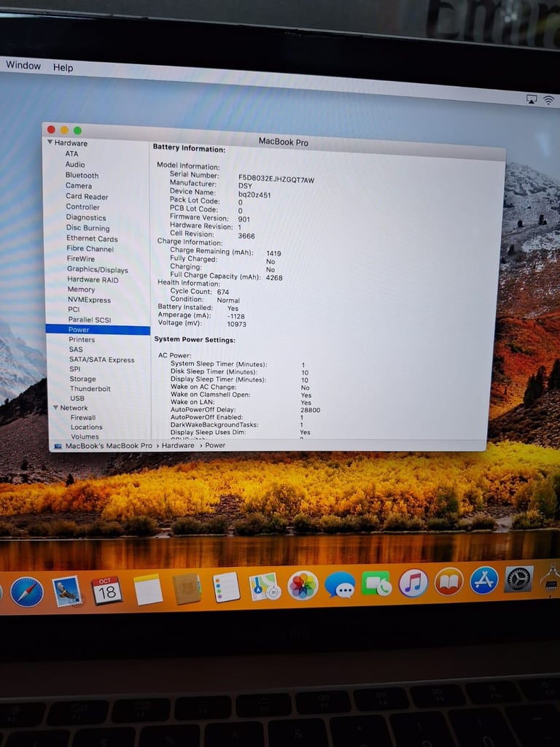
Task: Open the Help menu
Action: [63, 67]
